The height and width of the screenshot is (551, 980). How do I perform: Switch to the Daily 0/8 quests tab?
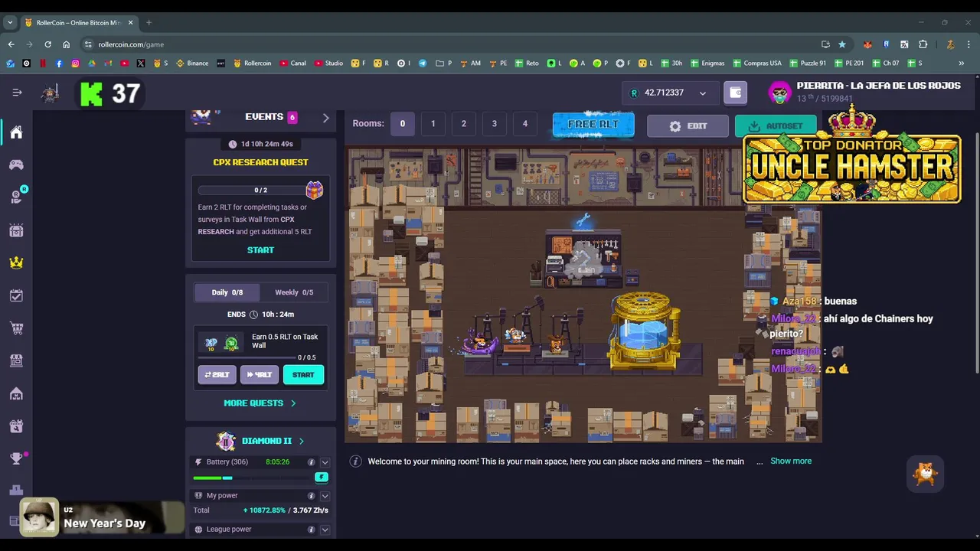click(x=227, y=292)
